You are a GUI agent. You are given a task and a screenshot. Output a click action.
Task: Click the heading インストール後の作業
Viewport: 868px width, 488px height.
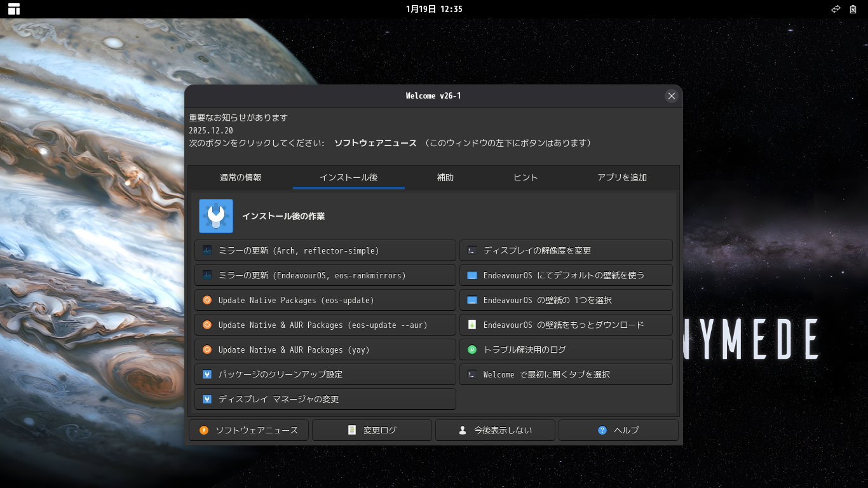point(283,216)
